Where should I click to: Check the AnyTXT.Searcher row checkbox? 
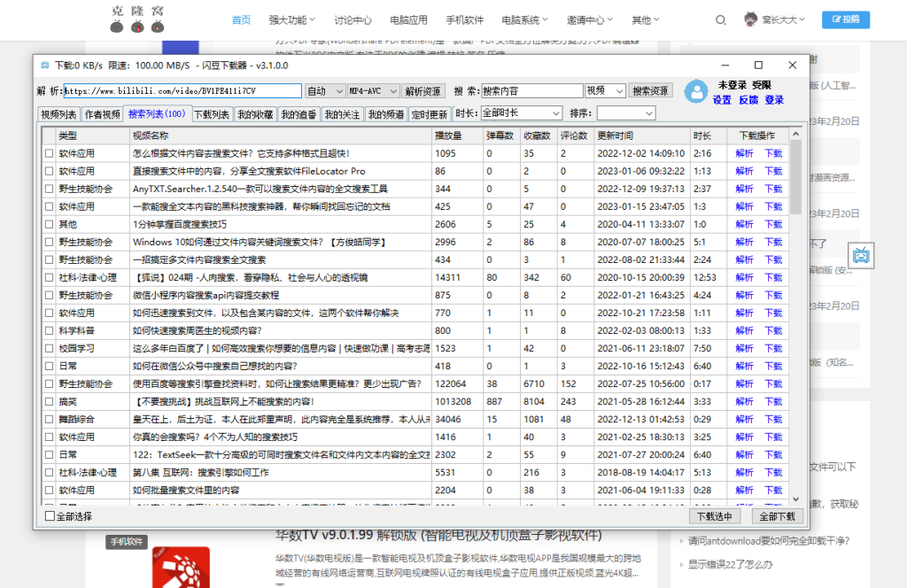(50, 189)
